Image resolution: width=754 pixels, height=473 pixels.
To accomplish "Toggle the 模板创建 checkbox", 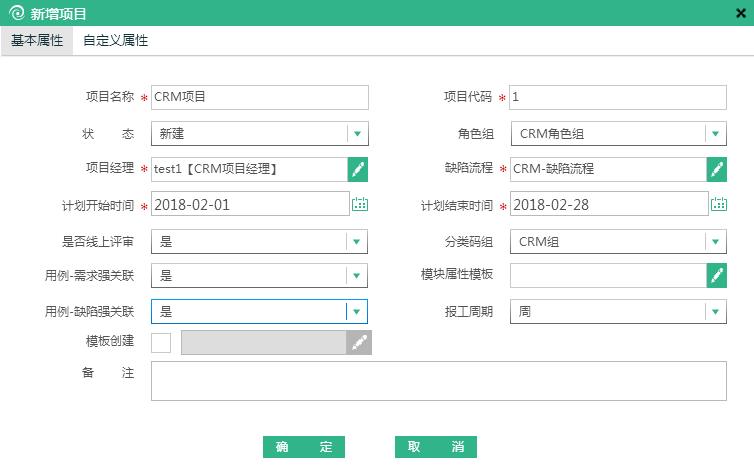I will 161,343.
